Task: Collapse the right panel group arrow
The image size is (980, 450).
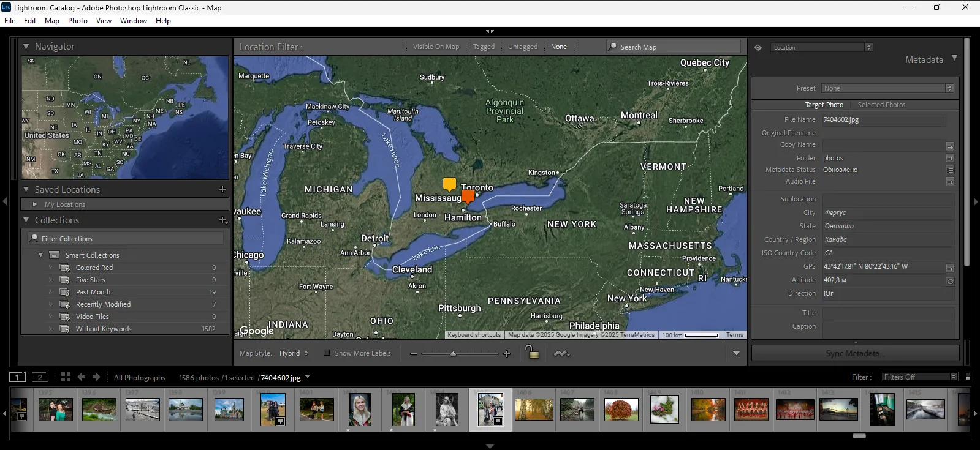Action: 976,201
